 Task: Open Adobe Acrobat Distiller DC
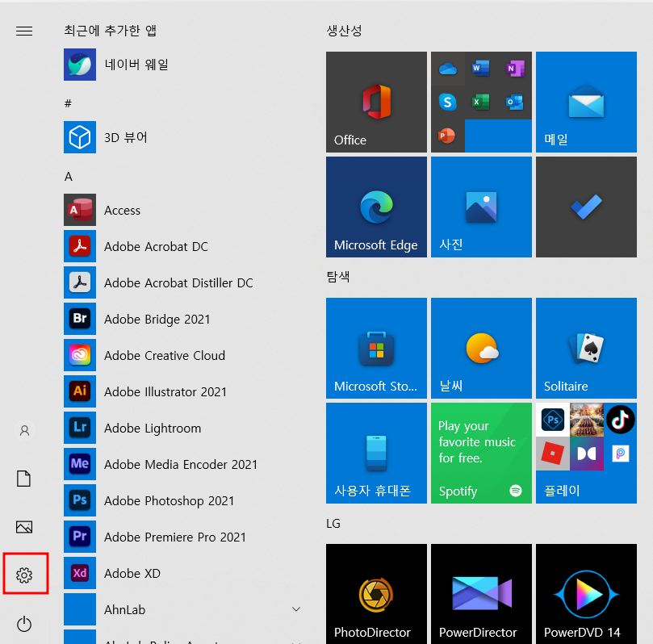183,282
